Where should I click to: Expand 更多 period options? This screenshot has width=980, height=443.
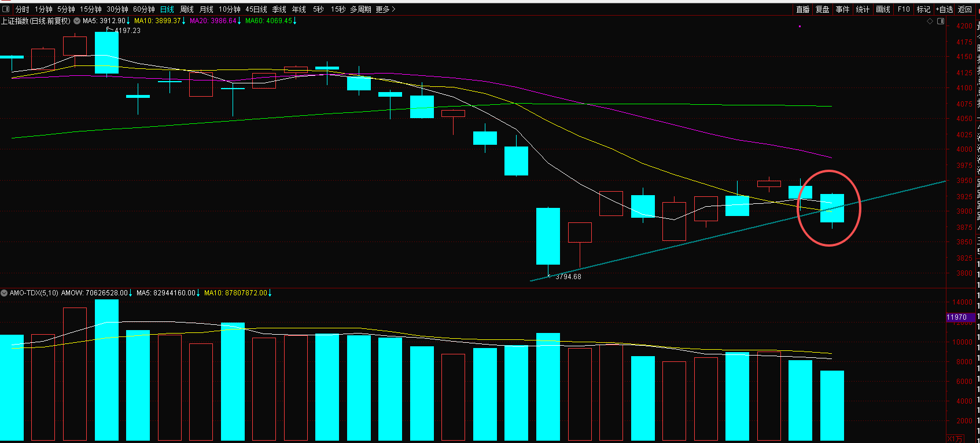pos(385,9)
